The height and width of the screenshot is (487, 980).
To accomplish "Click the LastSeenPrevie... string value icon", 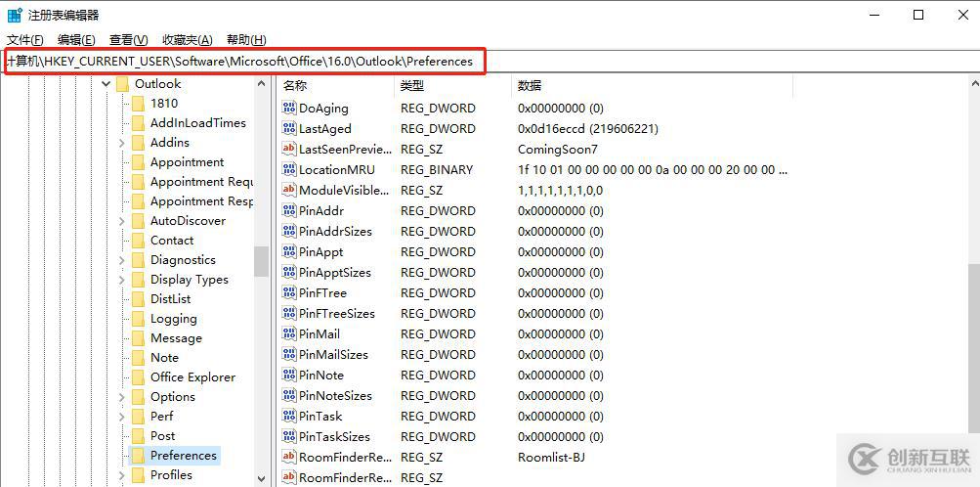I will pos(289,149).
